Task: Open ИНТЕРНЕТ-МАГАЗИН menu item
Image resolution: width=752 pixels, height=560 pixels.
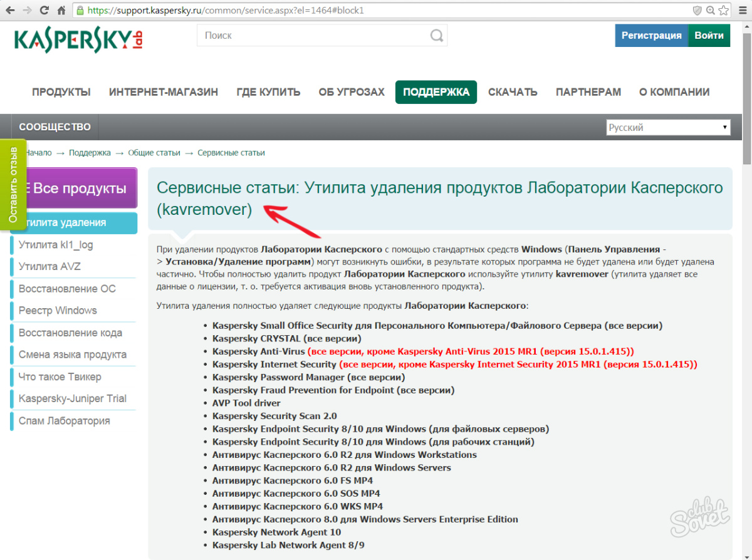Action: (x=164, y=92)
